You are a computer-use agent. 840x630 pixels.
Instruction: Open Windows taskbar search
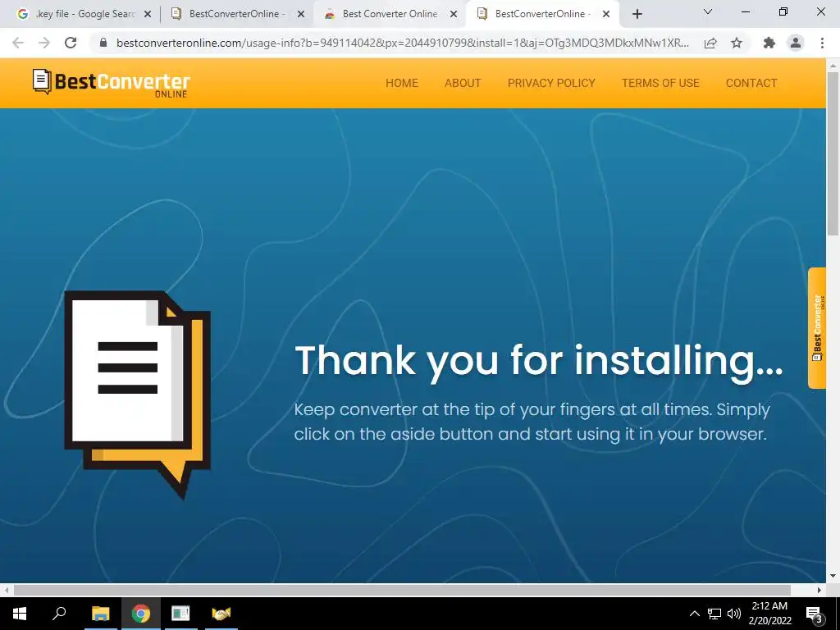pyautogui.click(x=59, y=614)
